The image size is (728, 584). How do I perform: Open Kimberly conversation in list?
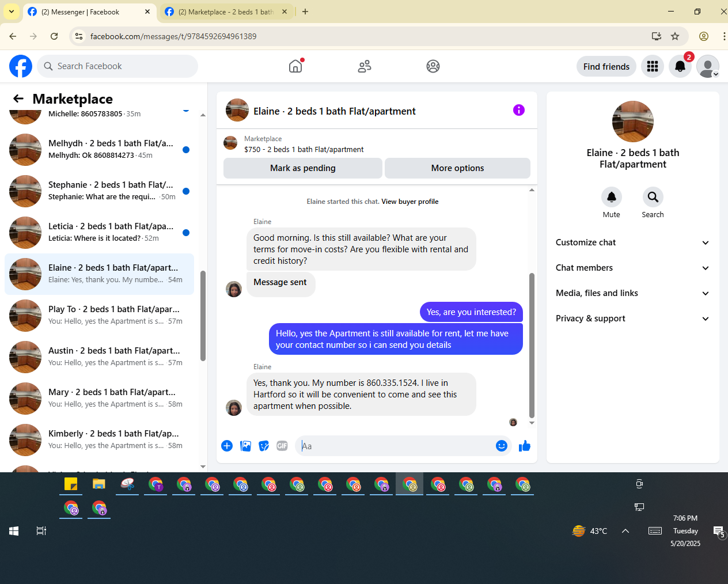[x=99, y=439]
